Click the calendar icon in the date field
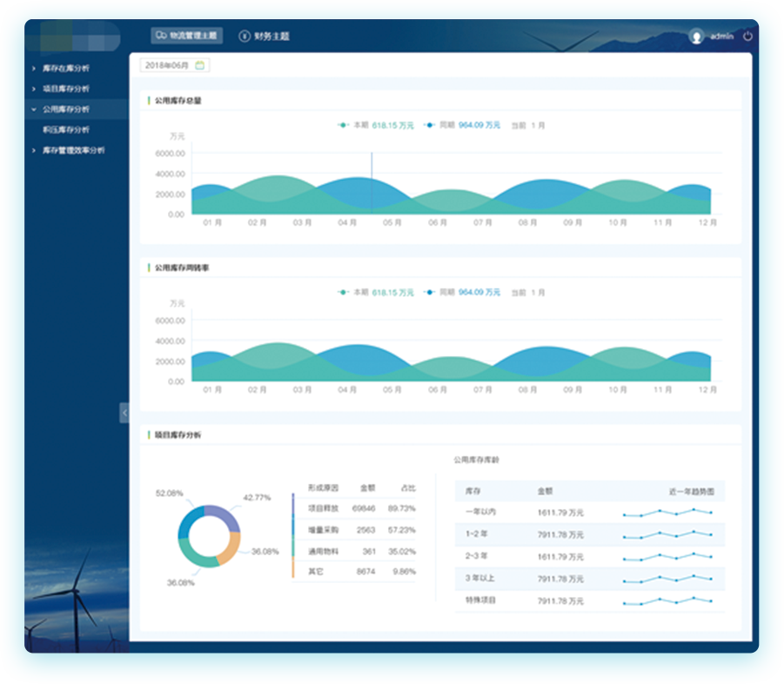 coord(199,65)
